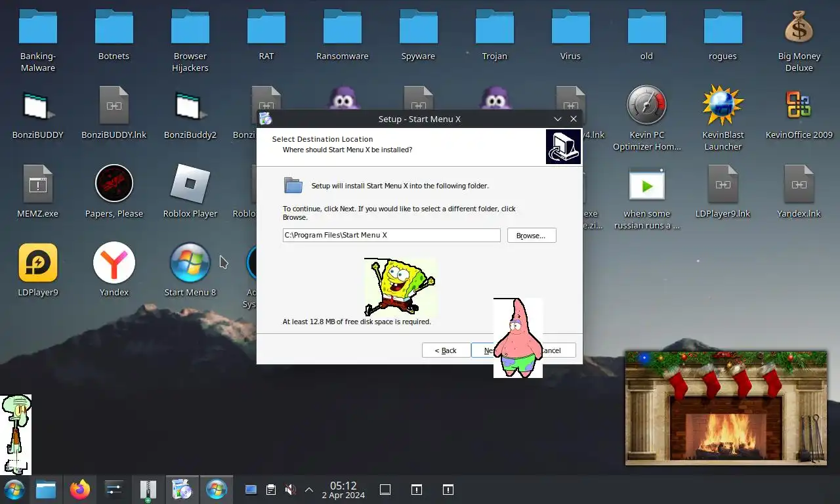The height and width of the screenshot is (504, 840).
Task: Unmute the volume tray icon
Action: coord(290,490)
